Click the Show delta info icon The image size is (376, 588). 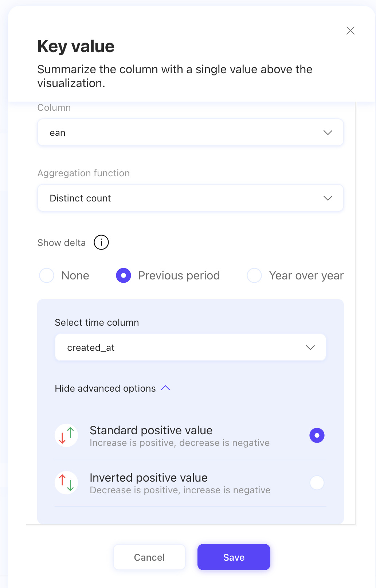(101, 242)
